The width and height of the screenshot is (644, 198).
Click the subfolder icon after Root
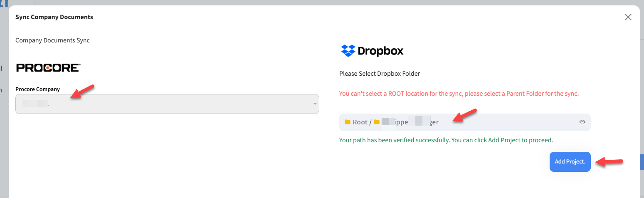(377, 122)
